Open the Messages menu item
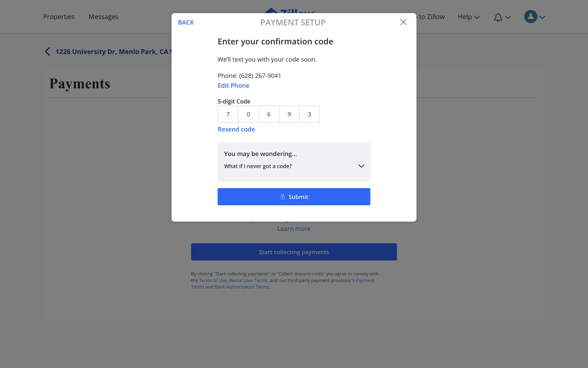This screenshot has height=368, width=588. [104, 17]
